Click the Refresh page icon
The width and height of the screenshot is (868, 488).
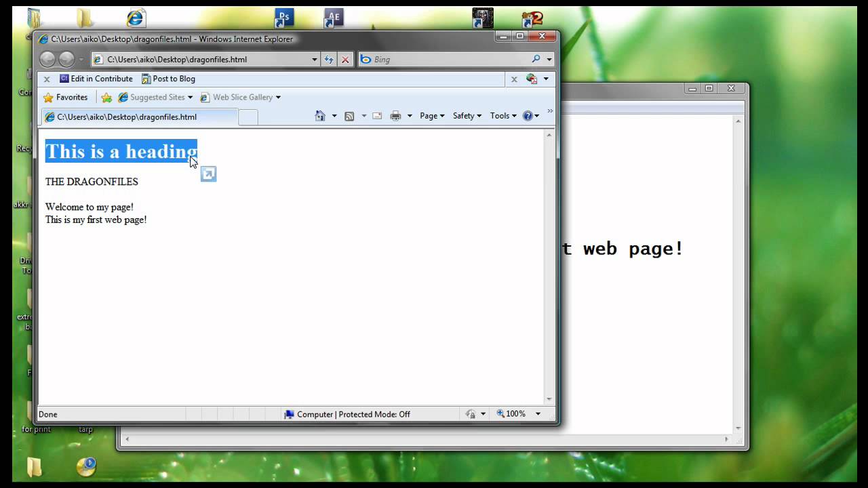(329, 60)
